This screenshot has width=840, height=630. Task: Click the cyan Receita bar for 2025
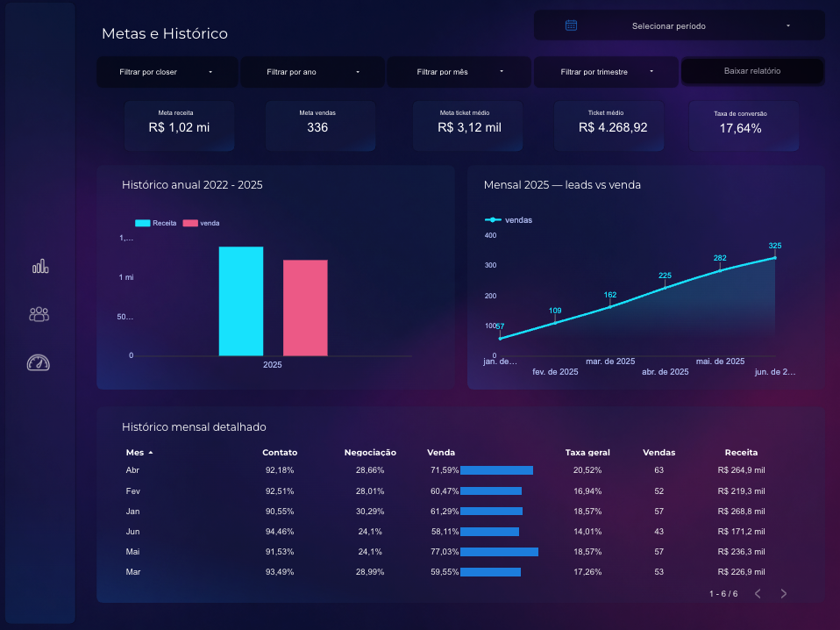(241, 301)
